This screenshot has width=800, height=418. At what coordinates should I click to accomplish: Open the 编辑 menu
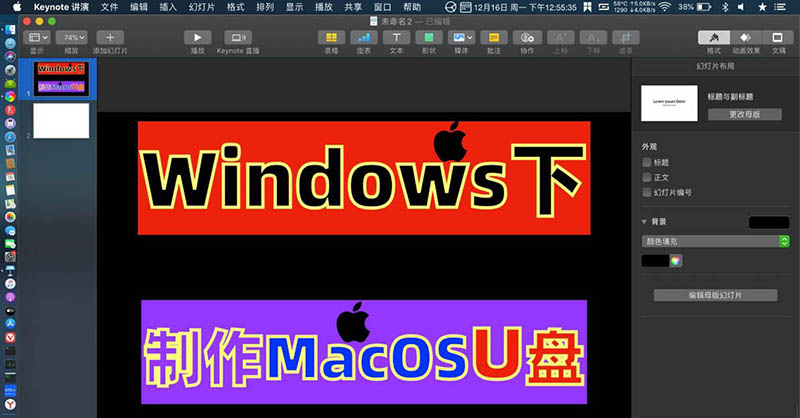(x=139, y=7)
